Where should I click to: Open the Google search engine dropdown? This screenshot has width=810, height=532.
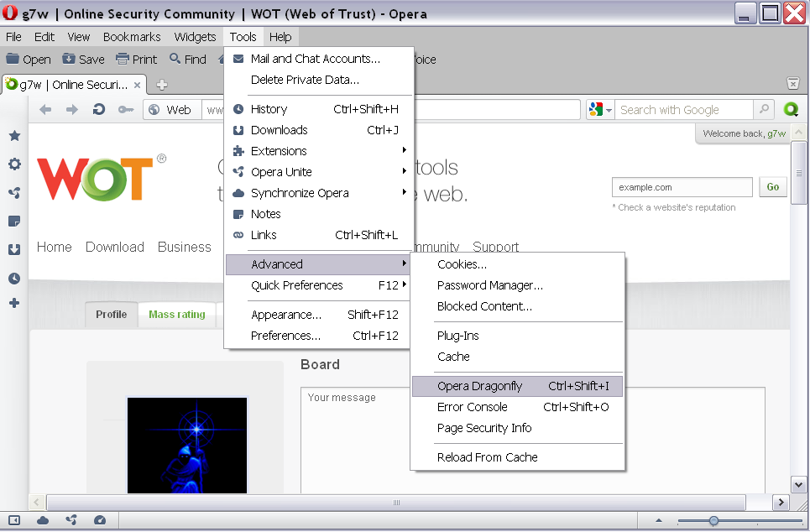(x=600, y=109)
